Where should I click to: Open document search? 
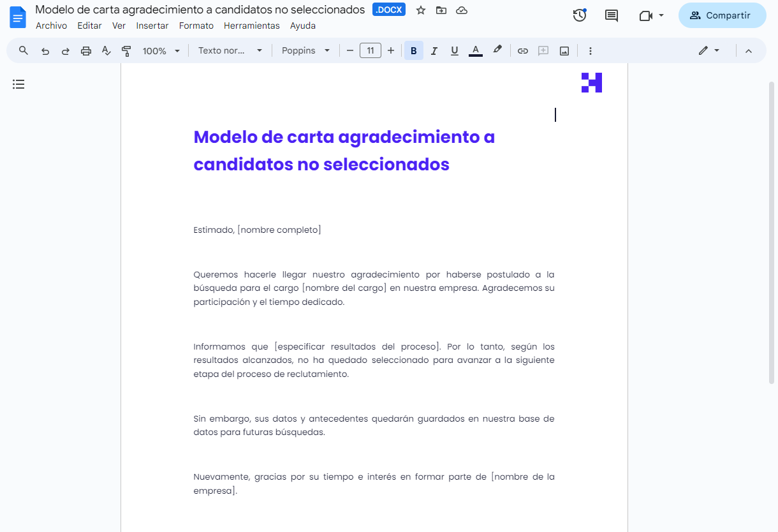point(22,50)
